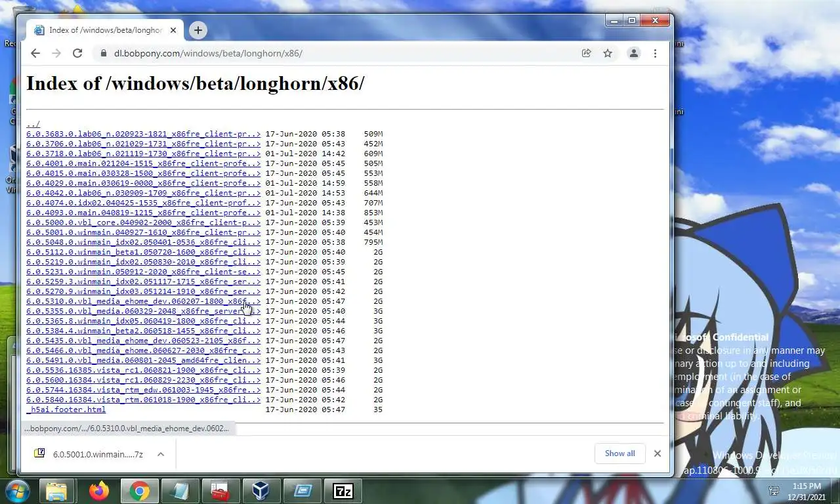Open the 6.0.4093.0.main.040819-1215 link
The width and height of the screenshot is (840, 504).
[x=143, y=213]
